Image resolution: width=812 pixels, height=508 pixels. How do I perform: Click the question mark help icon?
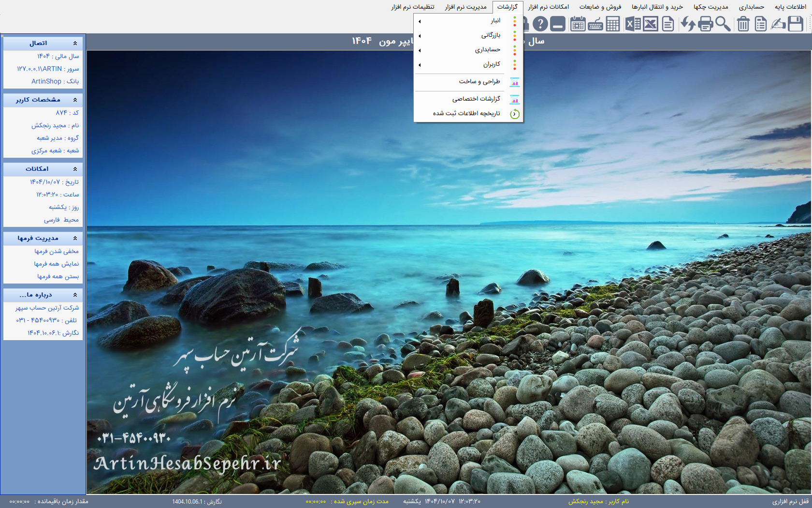pos(540,24)
